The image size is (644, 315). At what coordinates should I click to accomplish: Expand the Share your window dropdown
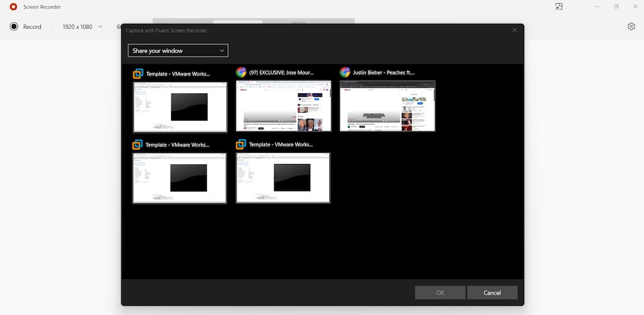pos(178,50)
